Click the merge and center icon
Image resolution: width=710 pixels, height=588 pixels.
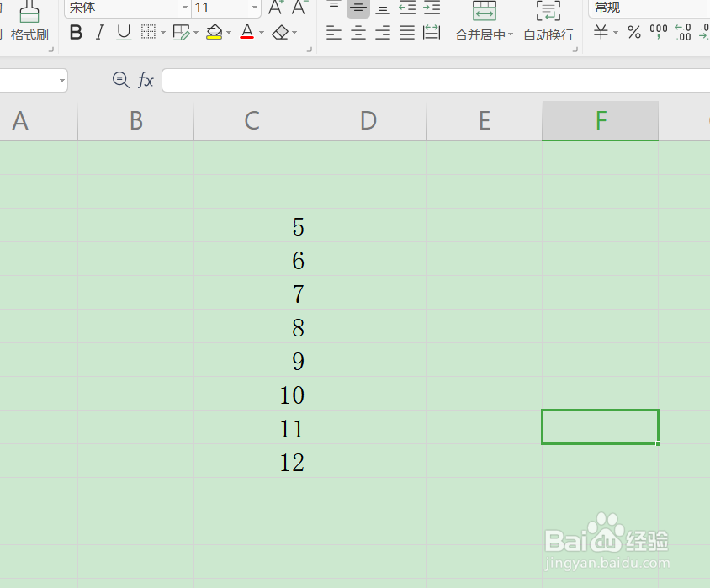484,10
